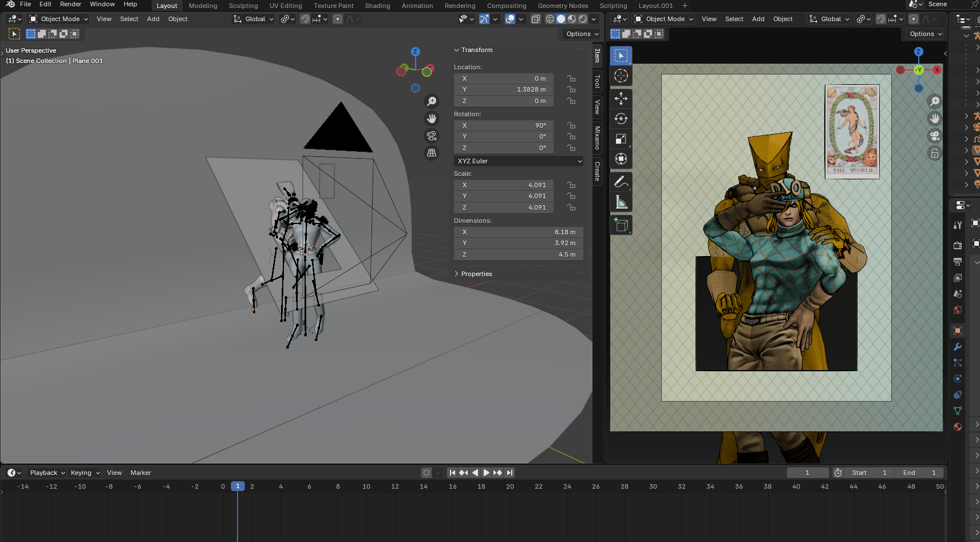Click the Scale X value field
The width and height of the screenshot is (980, 542).
(503, 185)
